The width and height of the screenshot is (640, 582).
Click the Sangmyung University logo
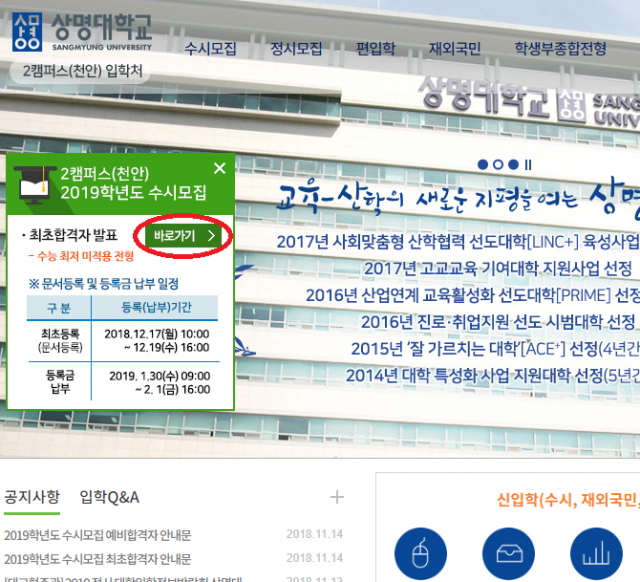[x=82, y=32]
